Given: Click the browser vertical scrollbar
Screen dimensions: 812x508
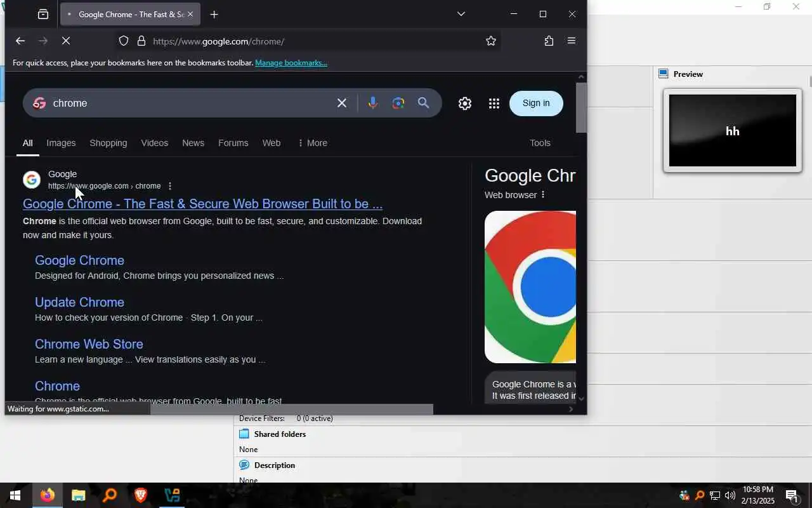Looking at the screenshot, I should point(581,108).
